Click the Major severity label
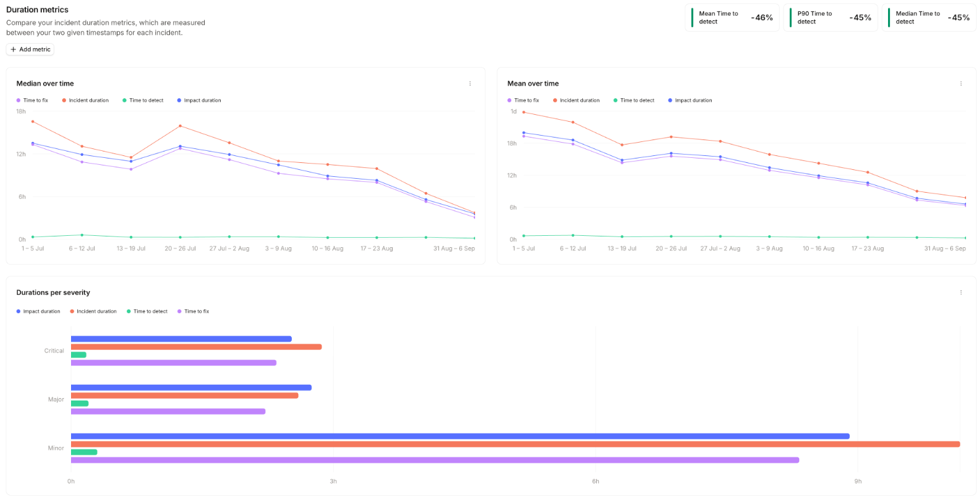The image size is (980, 497). (56, 399)
